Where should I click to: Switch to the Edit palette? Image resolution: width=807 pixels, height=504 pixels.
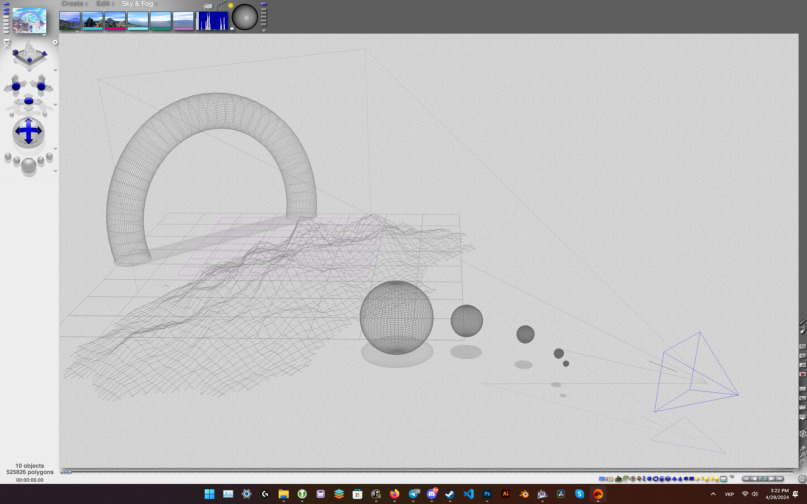pos(104,4)
